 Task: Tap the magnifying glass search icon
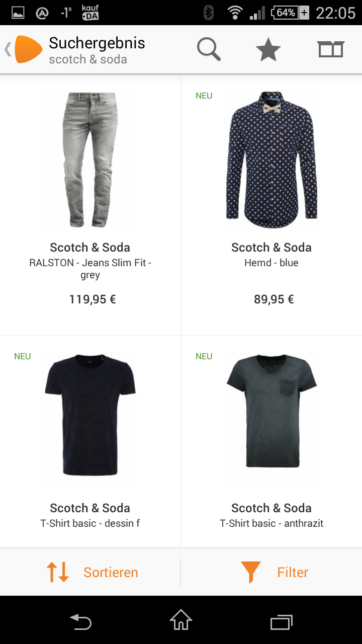point(209,49)
